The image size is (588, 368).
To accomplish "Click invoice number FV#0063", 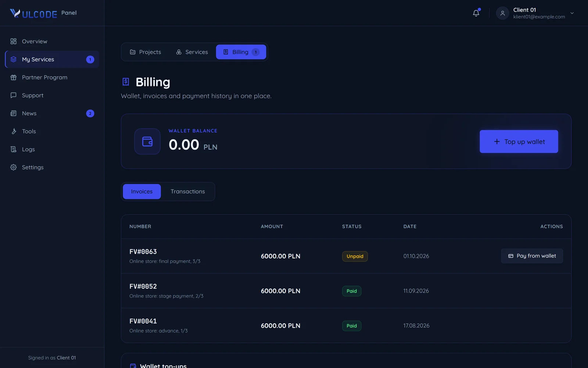I will pyautogui.click(x=143, y=252).
